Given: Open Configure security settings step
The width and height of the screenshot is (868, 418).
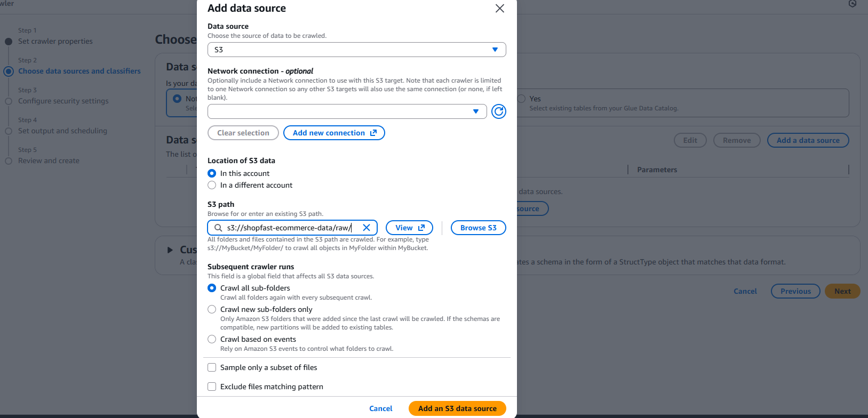Looking at the screenshot, I should [x=63, y=101].
